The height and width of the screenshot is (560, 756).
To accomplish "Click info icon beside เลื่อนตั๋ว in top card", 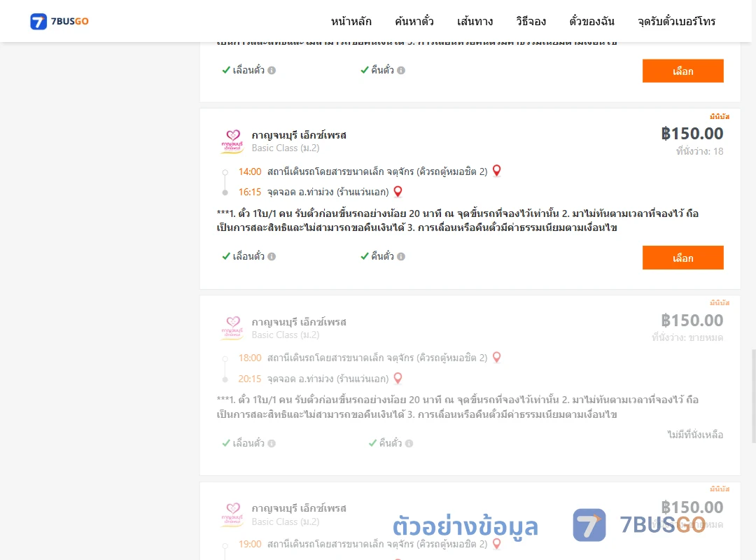I will (272, 71).
